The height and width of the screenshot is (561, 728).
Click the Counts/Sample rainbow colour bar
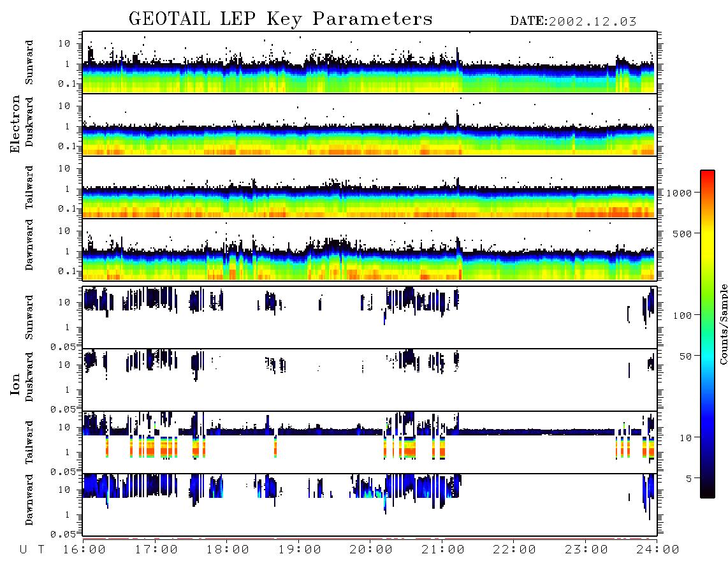[707, 334]
